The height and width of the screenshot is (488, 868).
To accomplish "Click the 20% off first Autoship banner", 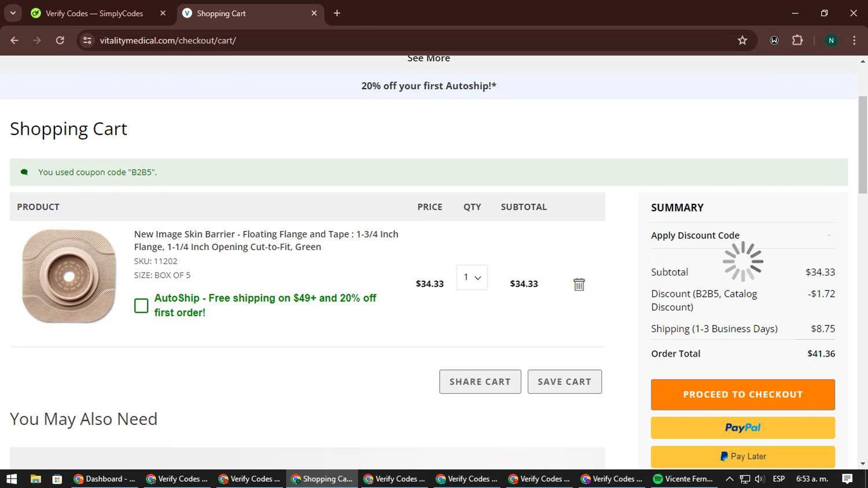I will [429, 86].
